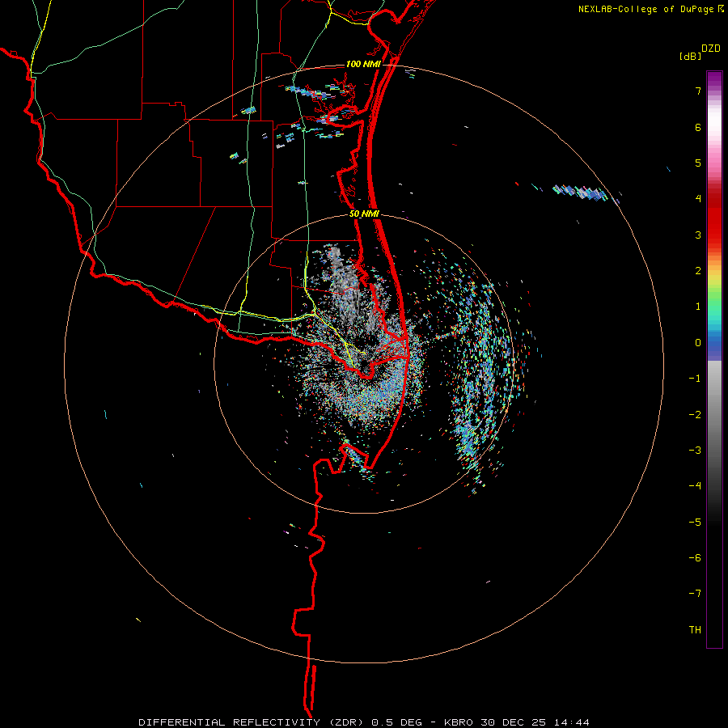Click the -4 value on the color scale
Screen dimensions: 728x728
pyautogui.click(x=695, y=486)
